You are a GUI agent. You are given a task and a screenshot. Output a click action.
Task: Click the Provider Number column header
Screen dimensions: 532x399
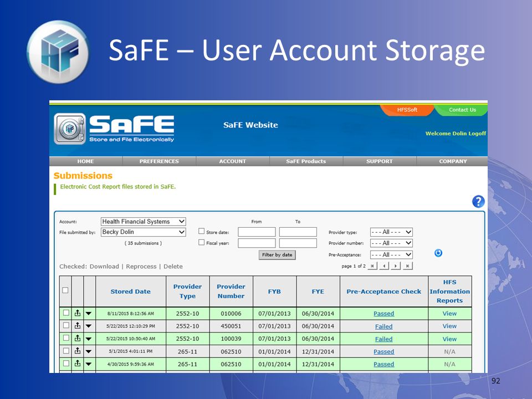(x=231, y=291)
